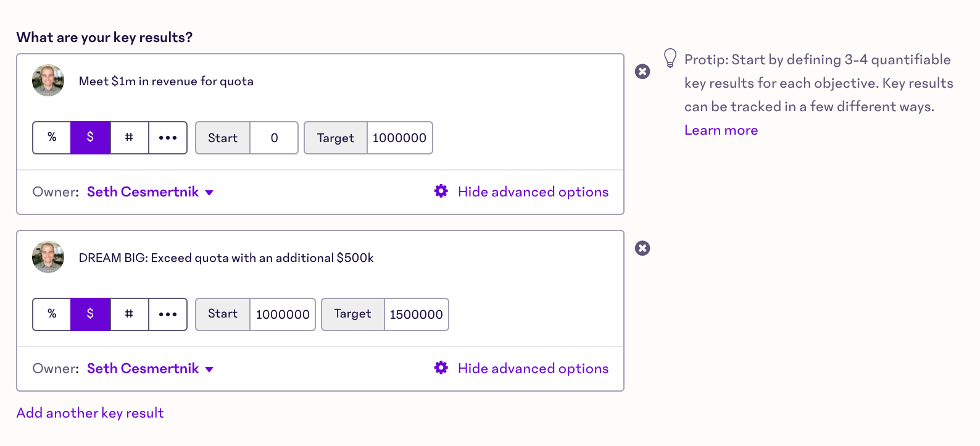
Task: Select dollar type in DREAM BIG result
Action: pyautogui.click(x=90, y=314)
